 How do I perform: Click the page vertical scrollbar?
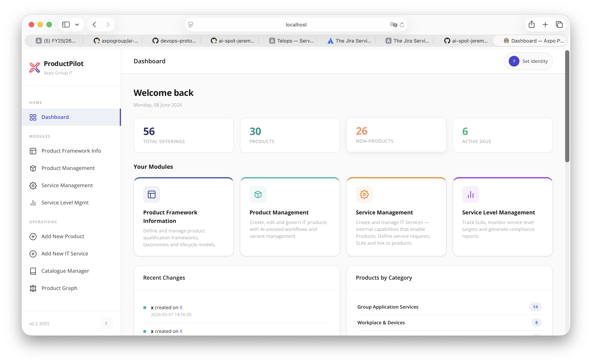(567, 106)
